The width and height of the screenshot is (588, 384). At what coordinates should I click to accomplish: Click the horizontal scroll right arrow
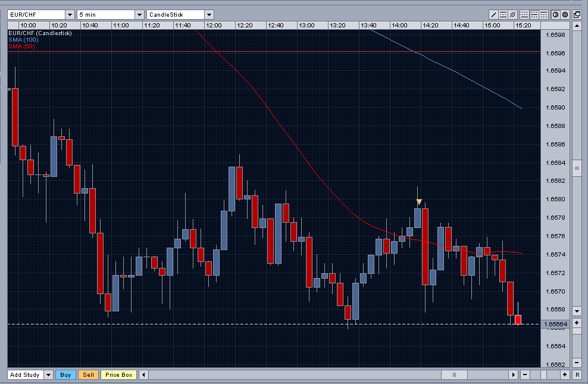514,374
